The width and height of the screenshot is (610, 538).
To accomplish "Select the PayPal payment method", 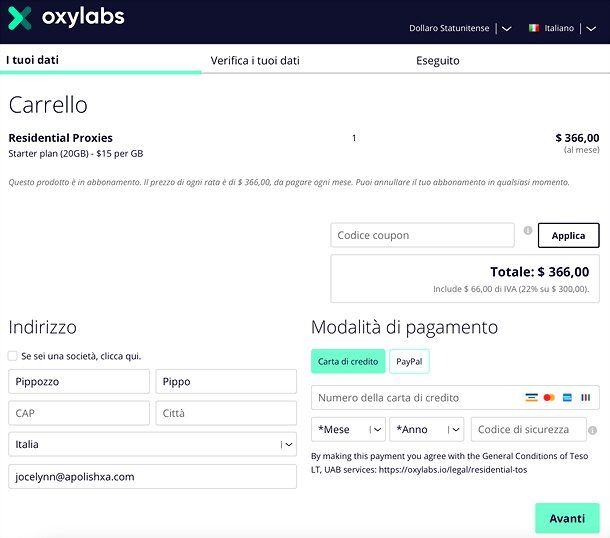I will pyautogui.click(x=409, y=361).
